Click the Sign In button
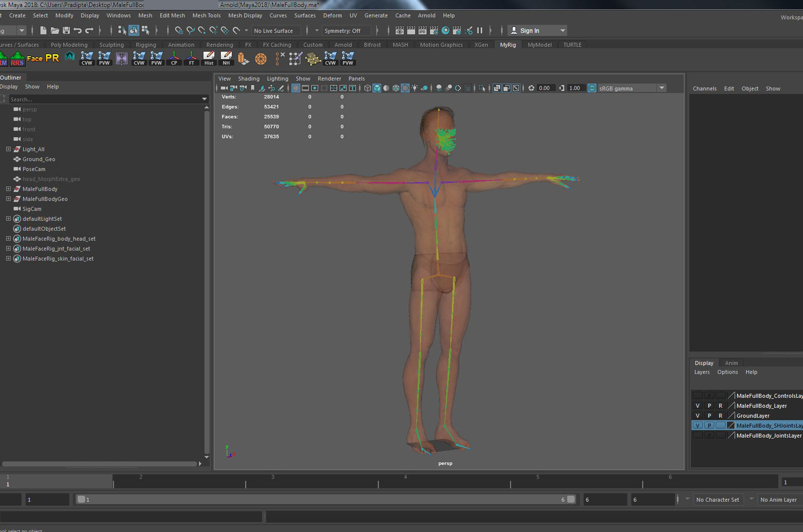Image resolution: width=803 pixels, height=532 pixels. (529, 31)
